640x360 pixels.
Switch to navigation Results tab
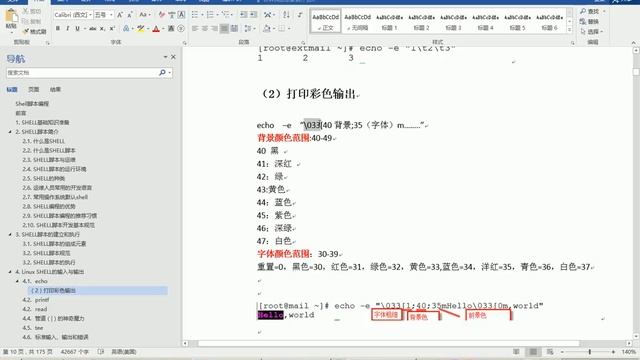pos(55,89)
